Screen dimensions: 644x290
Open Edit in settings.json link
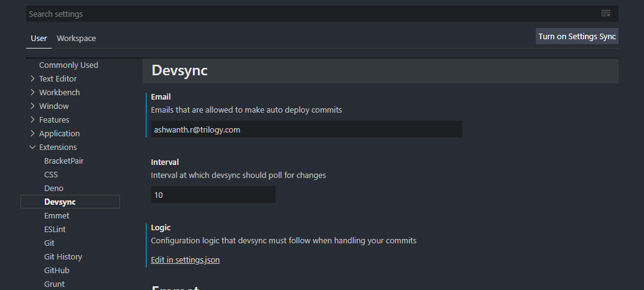point(185,260)
